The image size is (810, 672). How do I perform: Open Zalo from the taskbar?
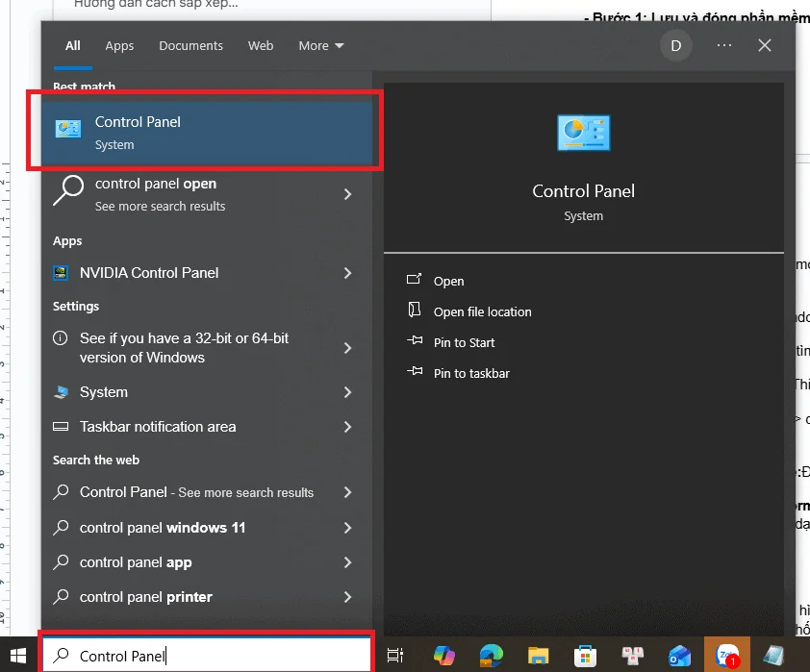[727, 656]
